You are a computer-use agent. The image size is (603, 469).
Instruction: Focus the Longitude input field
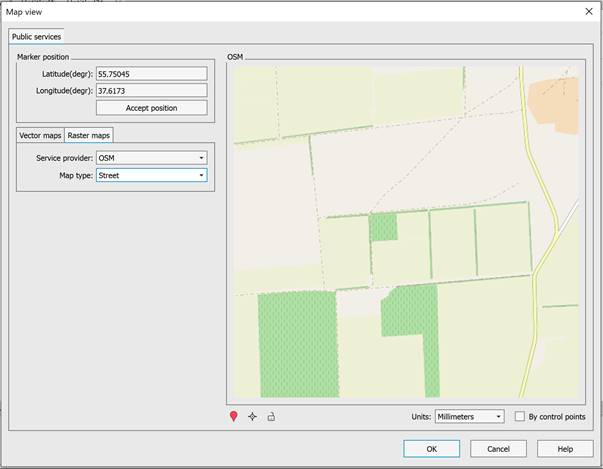(x=151, y=90)
